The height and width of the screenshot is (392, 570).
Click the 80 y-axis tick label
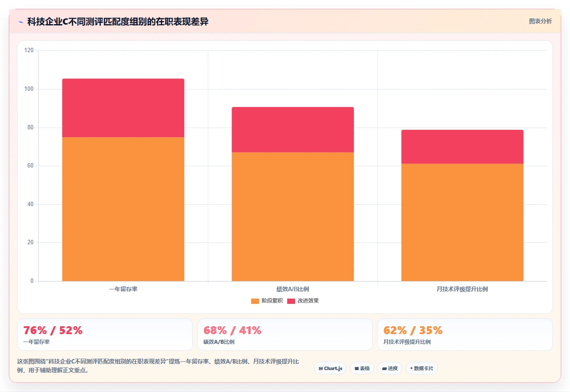click(x=30, y=128)
